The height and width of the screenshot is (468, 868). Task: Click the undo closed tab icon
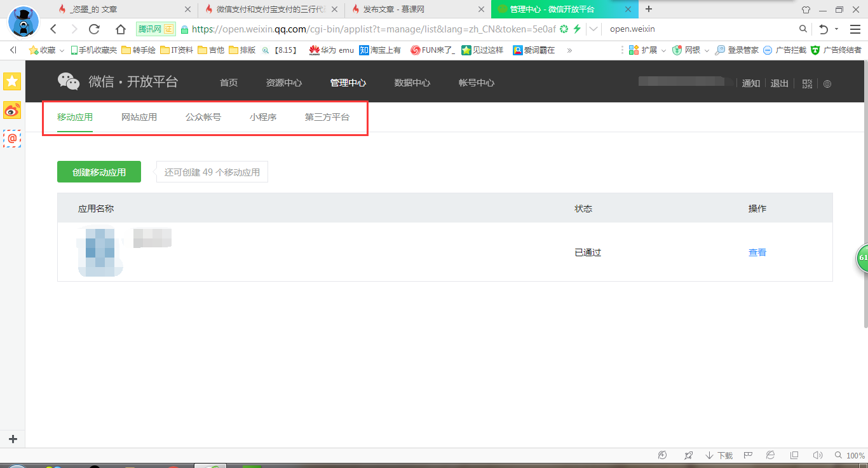click(x=824, y=29)
